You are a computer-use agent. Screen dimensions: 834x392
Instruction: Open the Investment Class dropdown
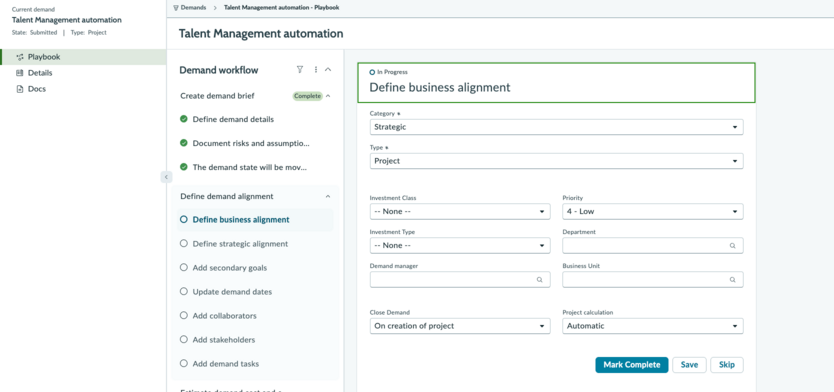click(x=460, y=211)
